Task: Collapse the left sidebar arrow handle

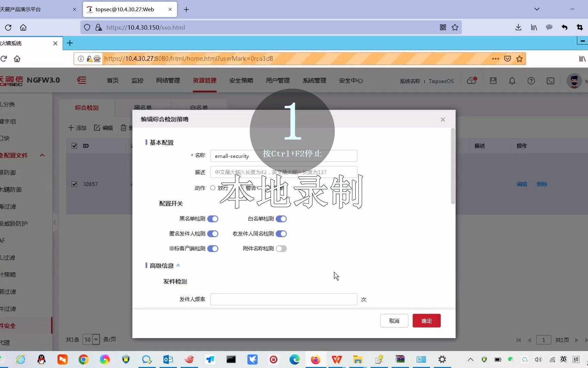Action: click(x=55, y=223)
